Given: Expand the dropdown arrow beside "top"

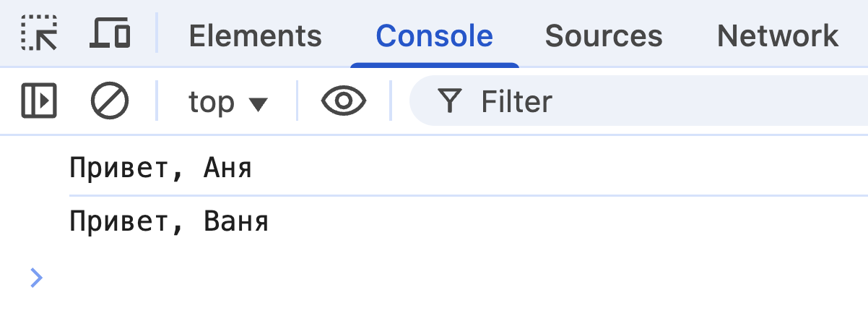Looking at the screenshot, I should [x=258, y=103].
